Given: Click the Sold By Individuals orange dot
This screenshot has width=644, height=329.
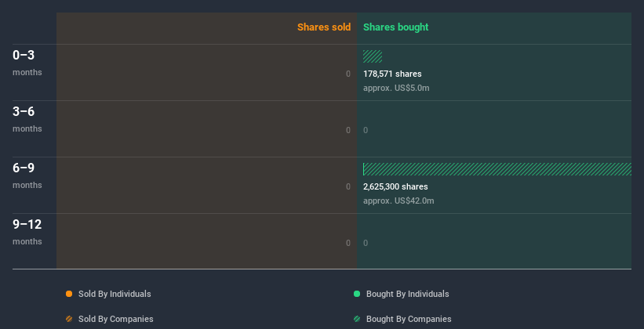Looking at the screenshot, I should click(x=69, y=294).
